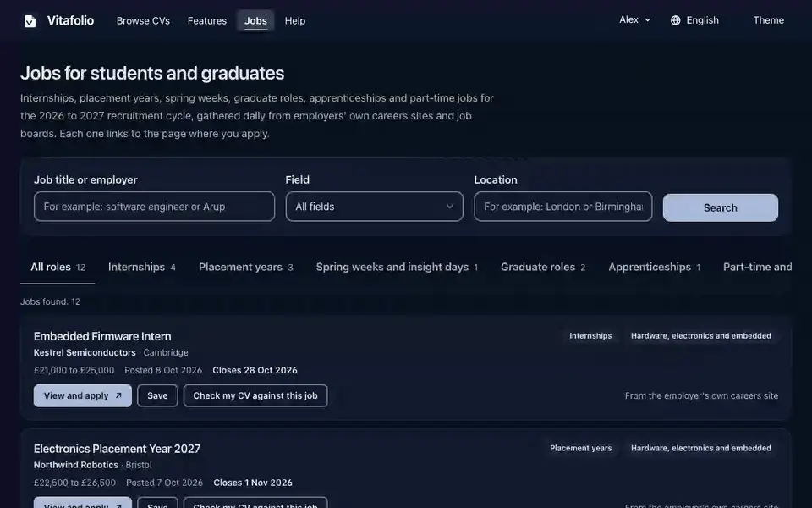The width and height of the screenshot is (812, 508).
Task: Click the Internships tag on Embedded Firmware Intern
Action: (590, 336)
